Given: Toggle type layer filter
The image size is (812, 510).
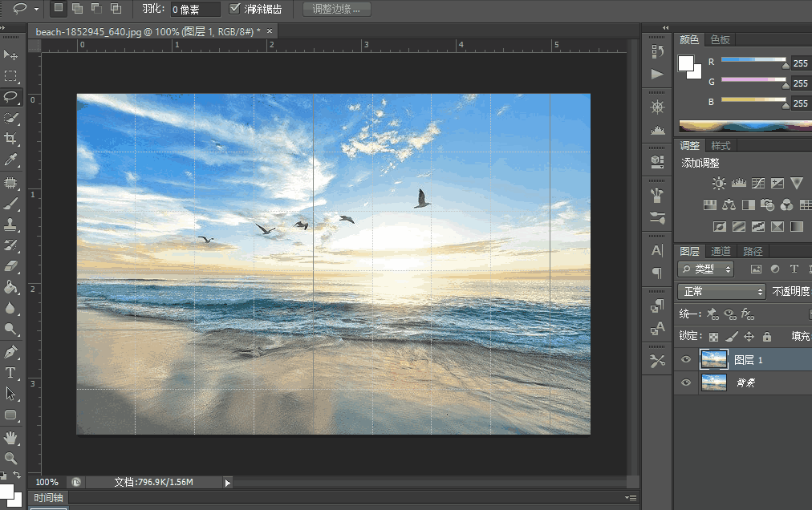Looking at the screenshot, I should [794, 269].
